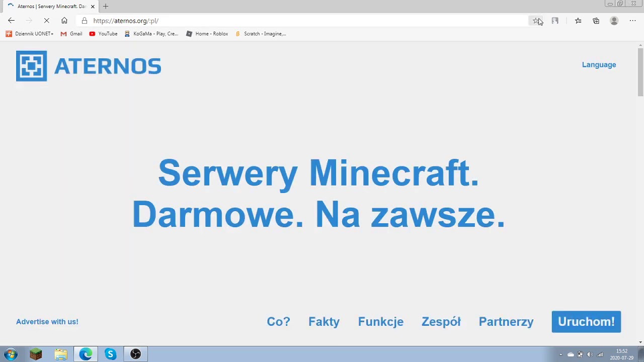This screenshot has width=644, height=362.
Task: Go to the Fakty section
Action: [324, 322]
